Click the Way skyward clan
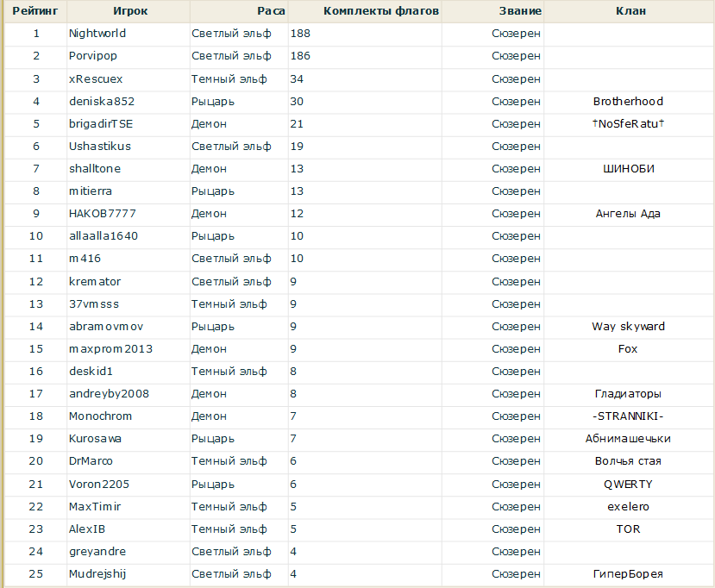This screenshot has height=588, width=715. [x=628, y=327]
